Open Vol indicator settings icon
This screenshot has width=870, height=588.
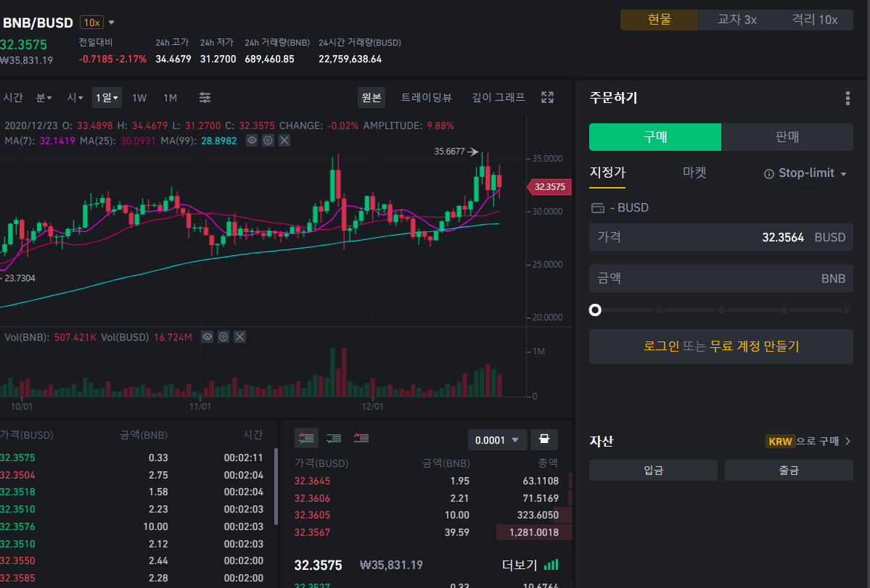[223, 337]
